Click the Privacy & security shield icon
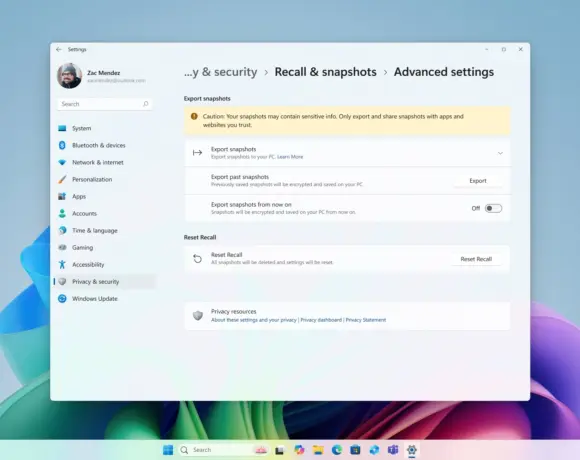 point(62,281)
